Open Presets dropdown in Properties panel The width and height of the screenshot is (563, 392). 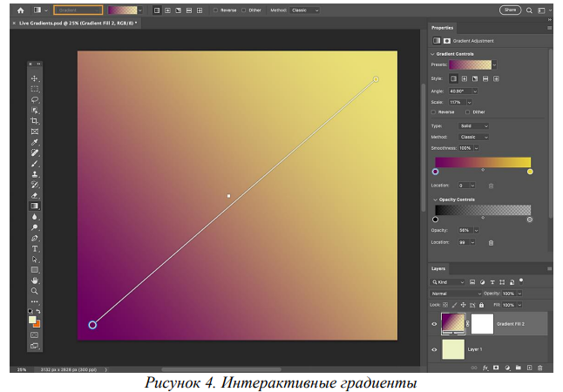(494, 65)
